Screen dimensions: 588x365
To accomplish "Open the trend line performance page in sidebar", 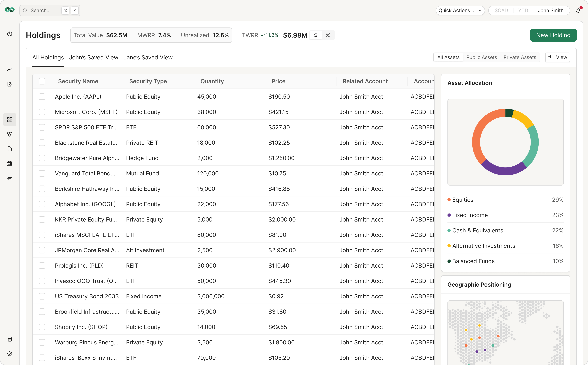I will click(x=10, y=70).
